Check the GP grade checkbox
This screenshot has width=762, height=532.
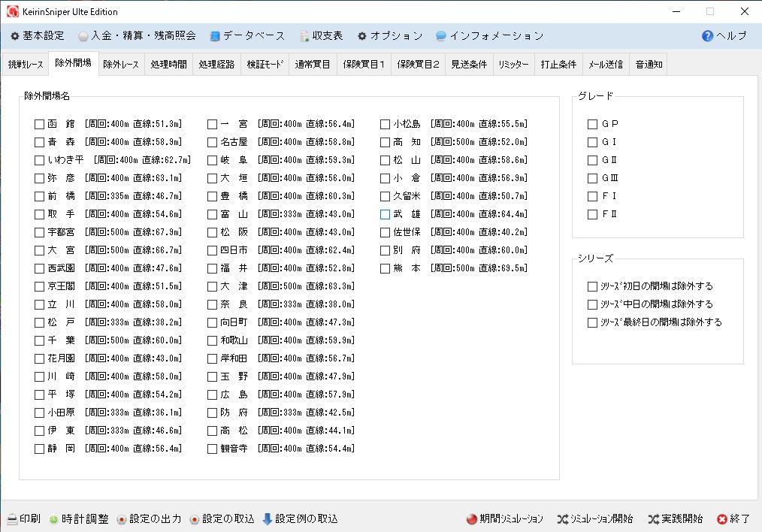592,125
